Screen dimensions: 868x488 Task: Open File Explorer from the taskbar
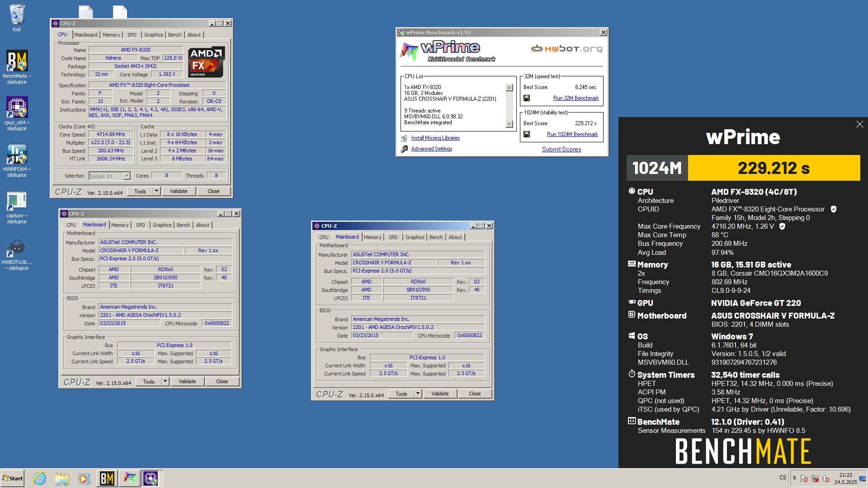point(62,478)
